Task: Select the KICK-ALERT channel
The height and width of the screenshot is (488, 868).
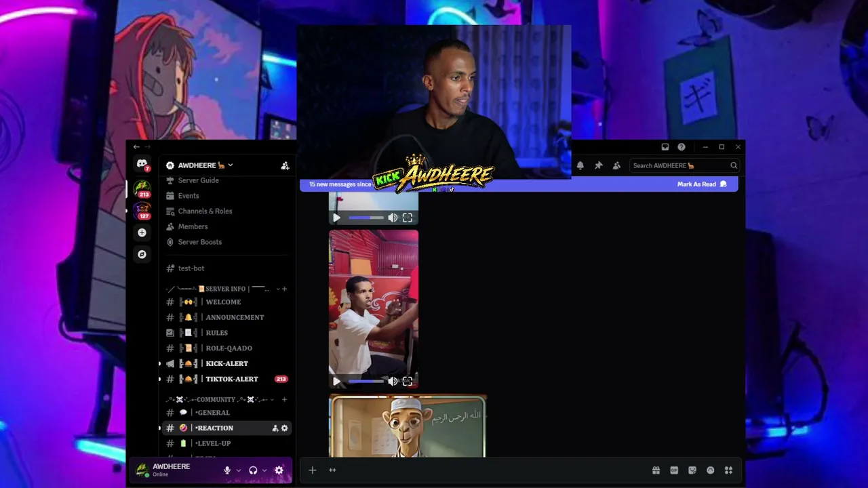Action: pyautogui.click(x=226, y=364)
